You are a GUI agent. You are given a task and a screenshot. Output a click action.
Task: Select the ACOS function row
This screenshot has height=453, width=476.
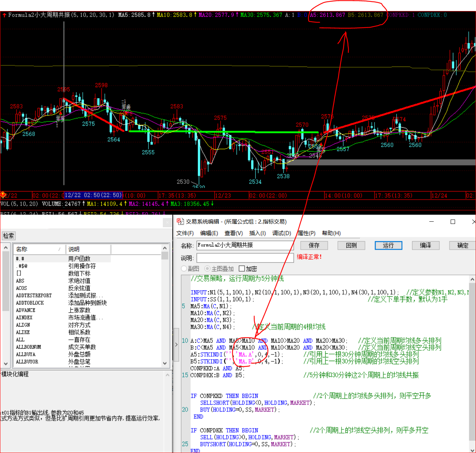click(62, 288)
